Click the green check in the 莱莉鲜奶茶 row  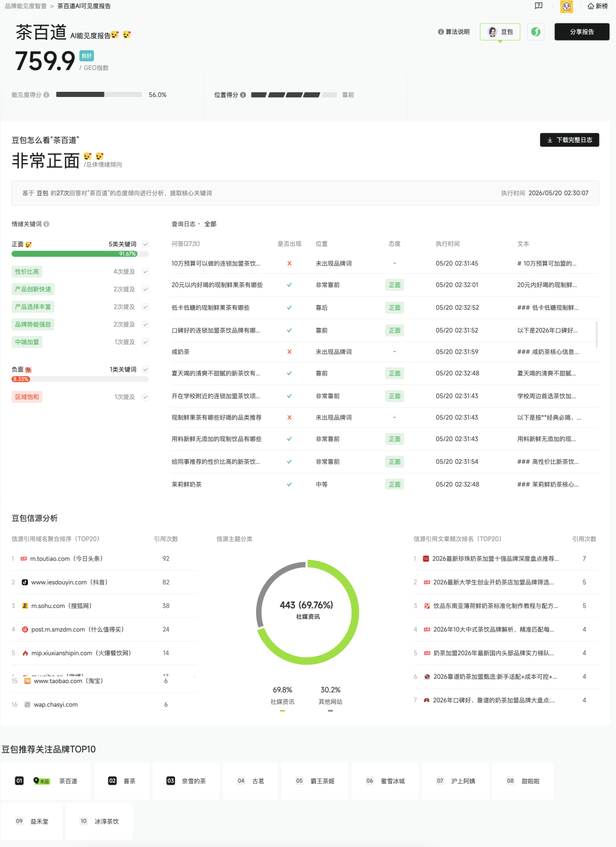tap(289, 484)
